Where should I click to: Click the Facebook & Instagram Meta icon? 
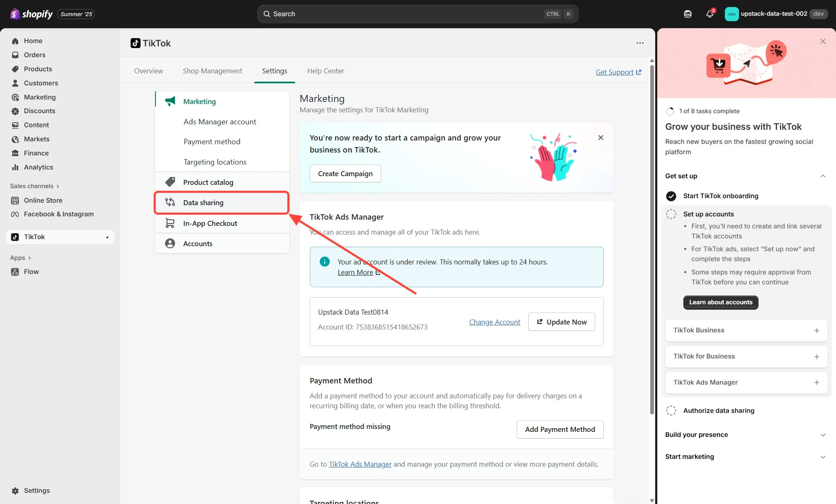click(x=15, y=214)
